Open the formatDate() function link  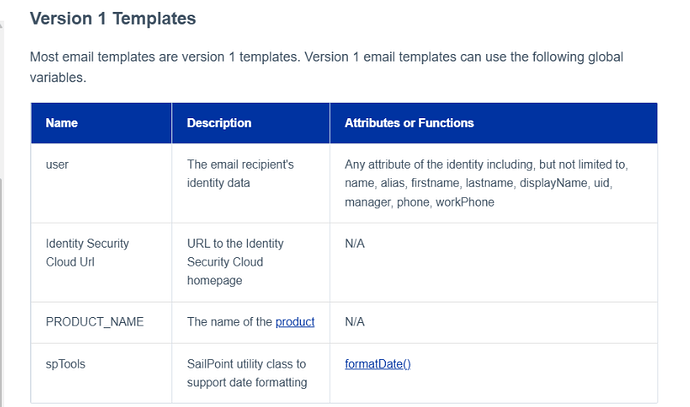378,363
